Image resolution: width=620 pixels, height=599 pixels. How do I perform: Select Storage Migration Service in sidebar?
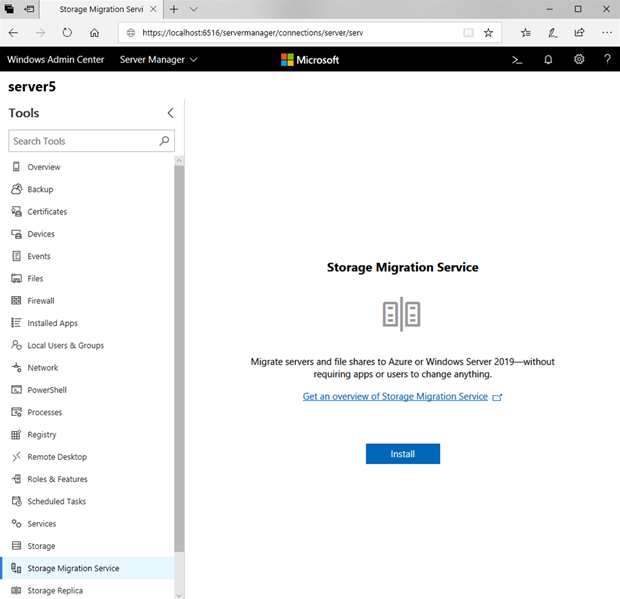point(87,568)
